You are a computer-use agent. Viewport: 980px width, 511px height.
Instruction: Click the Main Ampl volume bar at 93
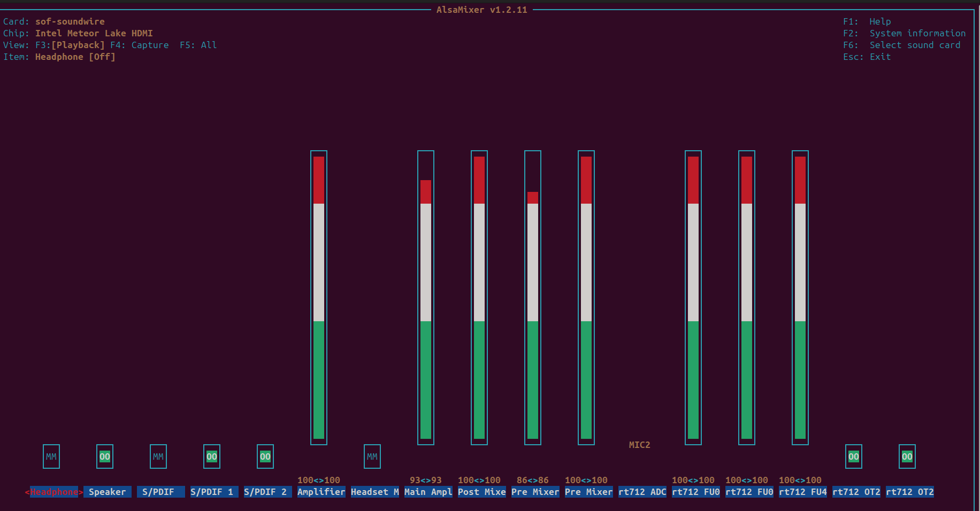426,298
